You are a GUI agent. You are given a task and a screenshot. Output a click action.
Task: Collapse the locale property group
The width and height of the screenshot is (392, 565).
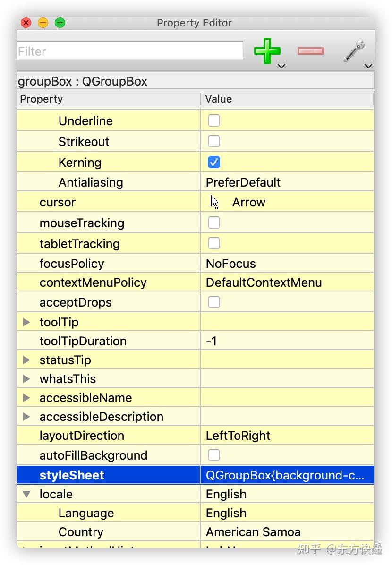click(x=27, y=494)
